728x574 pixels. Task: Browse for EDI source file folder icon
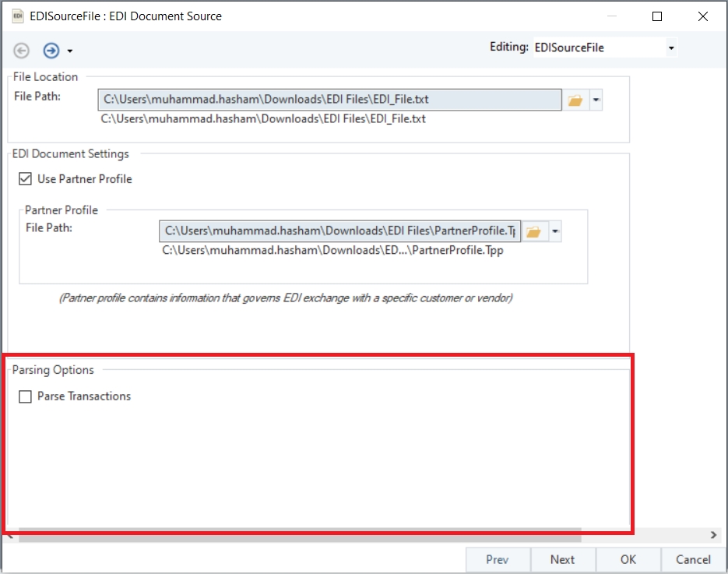point(575,100)
